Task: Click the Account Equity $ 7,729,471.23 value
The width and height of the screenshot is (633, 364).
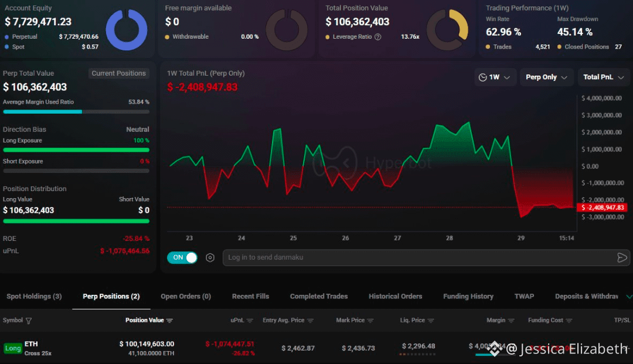Action: 38,22
